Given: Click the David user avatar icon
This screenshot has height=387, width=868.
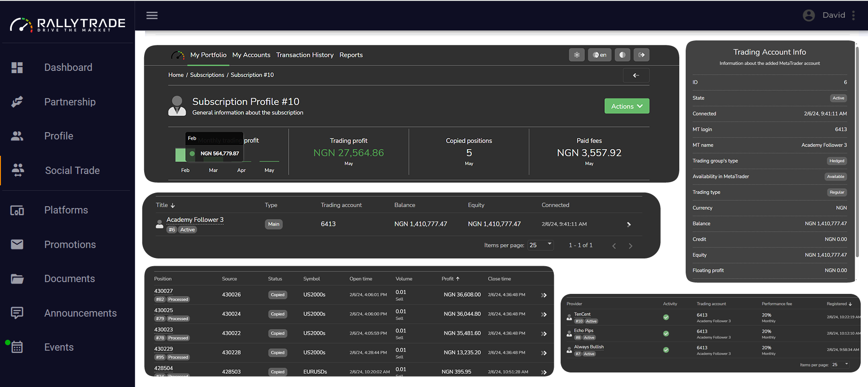Looking at the screenshot, I should click(809, 15).
